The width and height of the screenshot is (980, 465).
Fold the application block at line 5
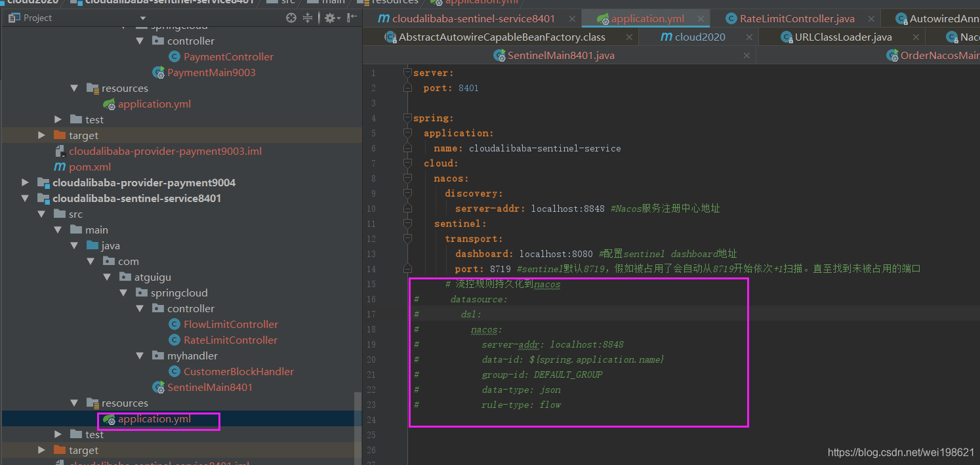(x=407, y=133)
